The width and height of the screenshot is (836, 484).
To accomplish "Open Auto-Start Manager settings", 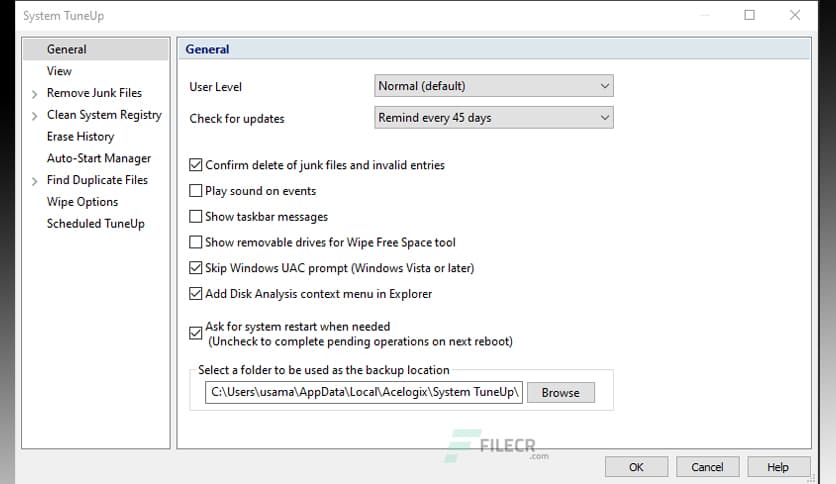I will pos(99,158).
